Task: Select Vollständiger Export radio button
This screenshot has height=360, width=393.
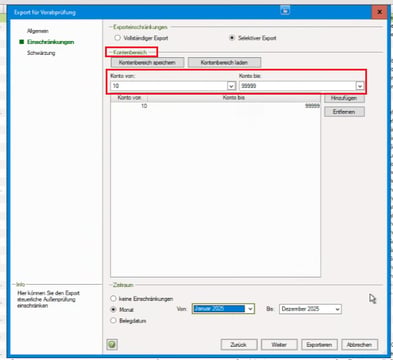Action: [117, 38]
